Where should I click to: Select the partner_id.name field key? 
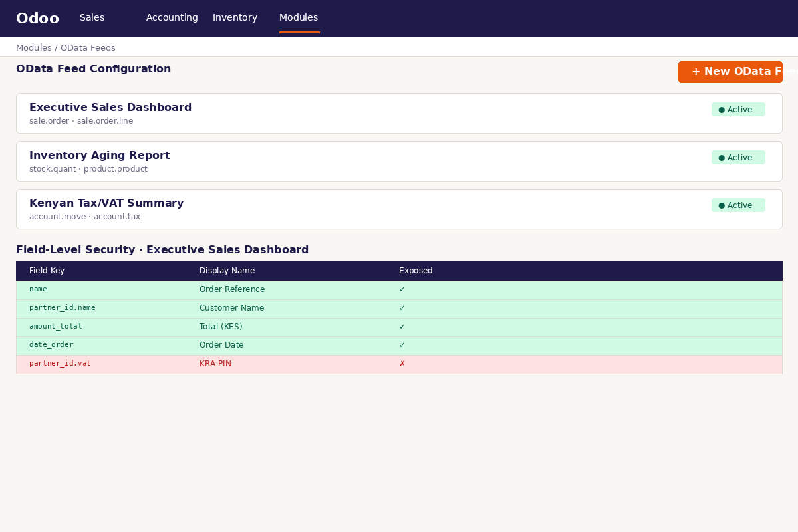pyautogui.click(x=63, y=308)
